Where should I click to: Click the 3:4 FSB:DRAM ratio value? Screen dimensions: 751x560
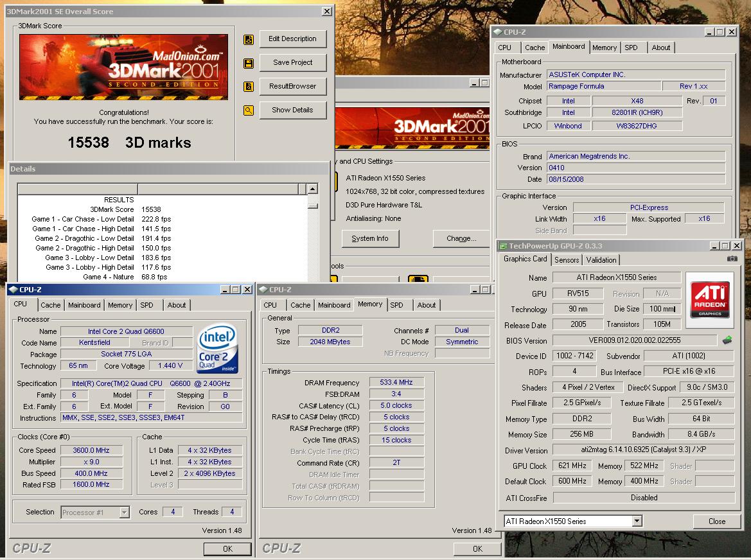tap(396, 394)
